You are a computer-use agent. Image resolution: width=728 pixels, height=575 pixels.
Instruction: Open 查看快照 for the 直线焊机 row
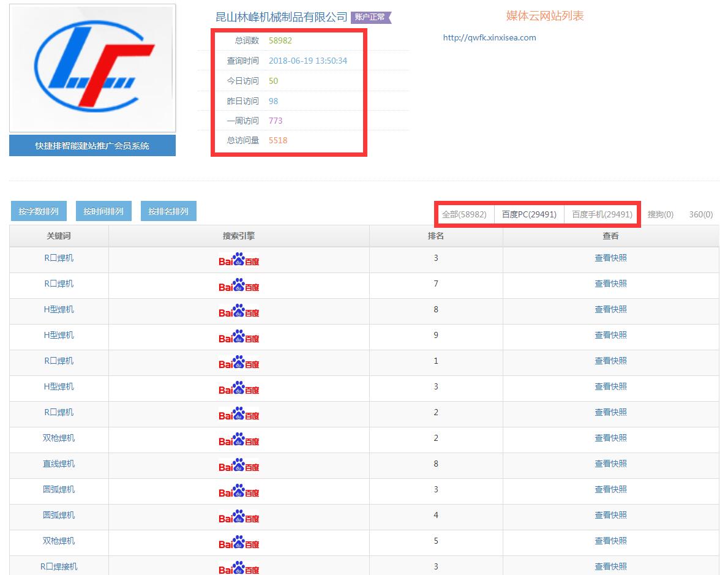[610, 464]
